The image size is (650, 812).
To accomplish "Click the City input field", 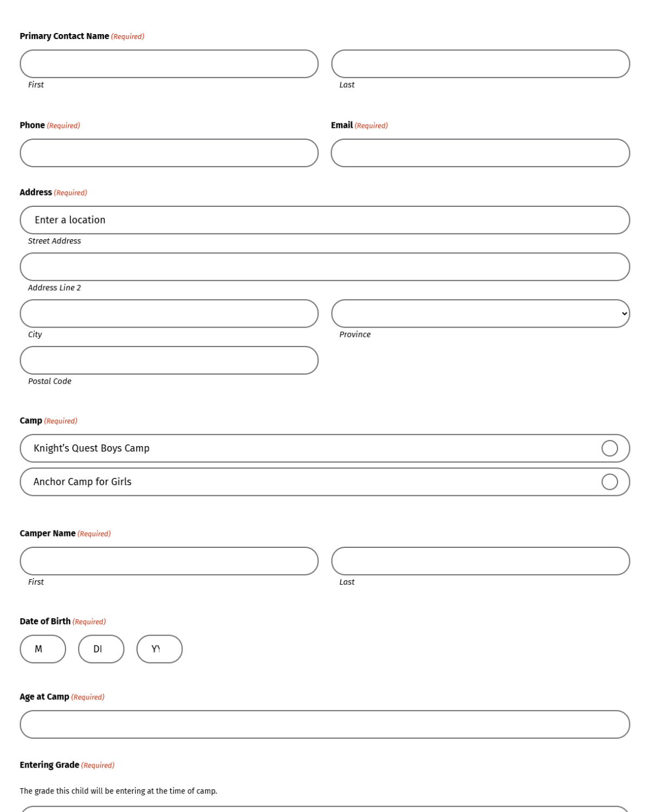I will [x=169, y=313].
